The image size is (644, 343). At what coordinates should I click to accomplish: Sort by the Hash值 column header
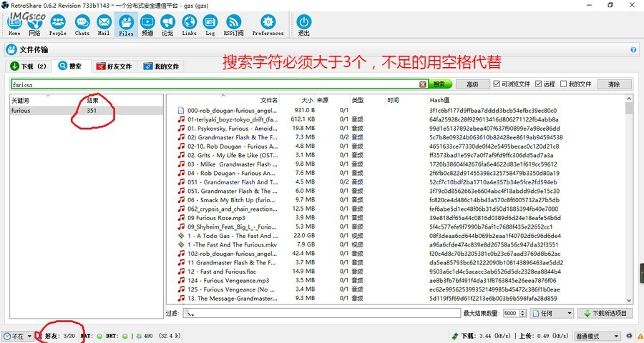[439, 100]
